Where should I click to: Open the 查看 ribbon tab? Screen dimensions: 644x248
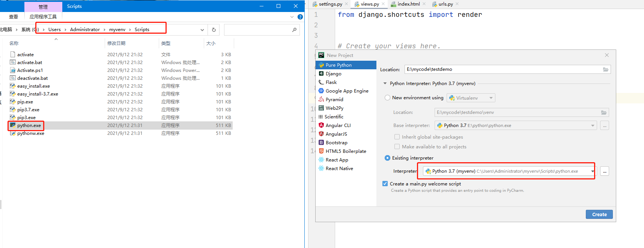[x=14, y=17]
